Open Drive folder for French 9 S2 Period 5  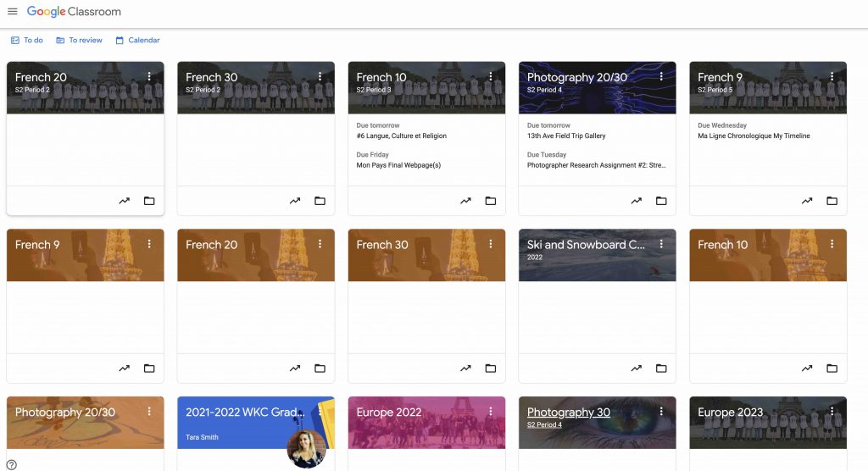click(x=832, y=201)
